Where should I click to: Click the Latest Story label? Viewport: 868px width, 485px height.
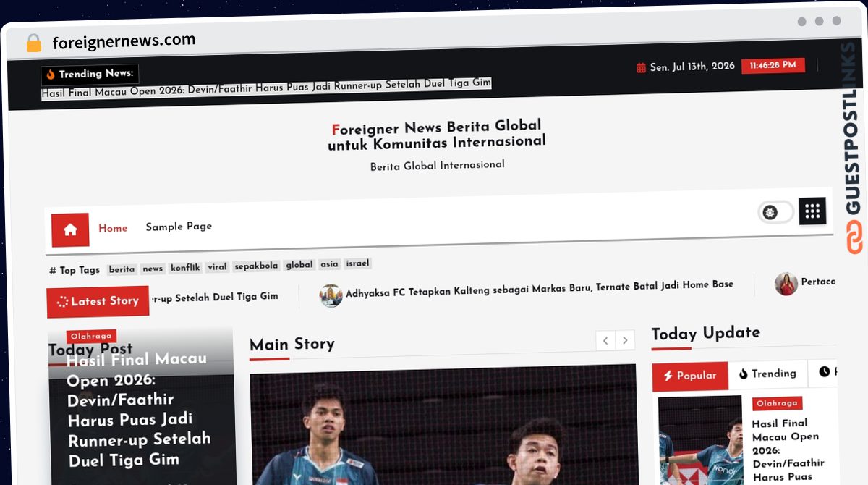coord(98,302)
